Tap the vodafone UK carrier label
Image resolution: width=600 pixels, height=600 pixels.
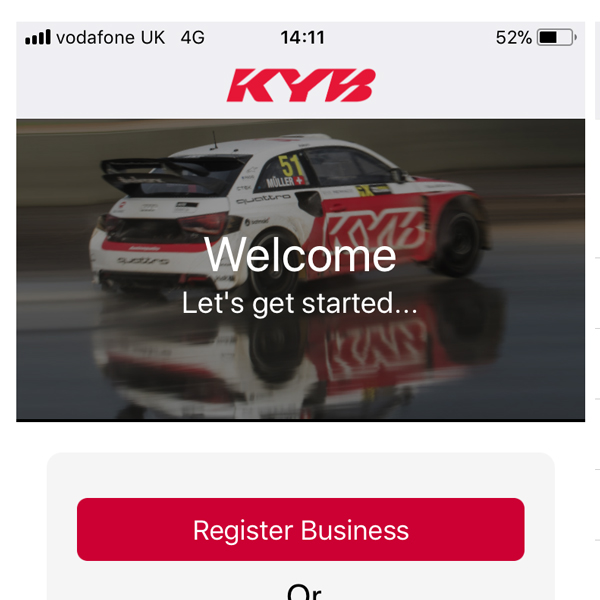(111, 38)
